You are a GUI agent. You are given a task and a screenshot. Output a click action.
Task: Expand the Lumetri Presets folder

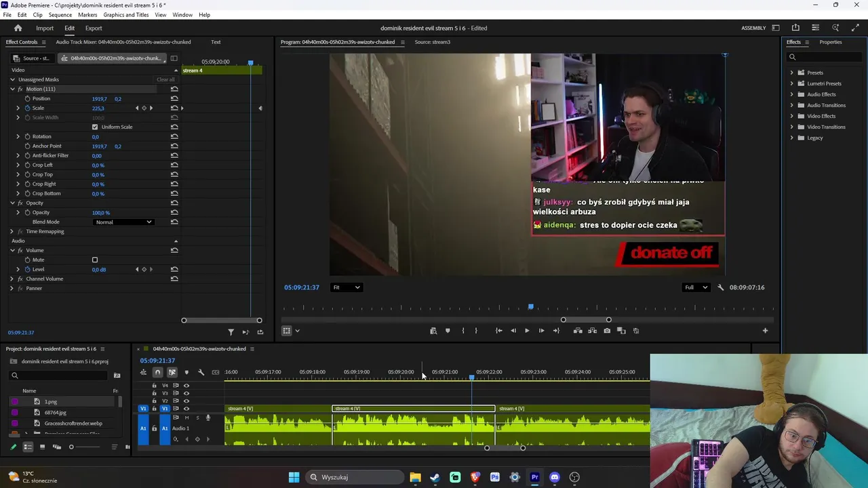tap(791, 83)
